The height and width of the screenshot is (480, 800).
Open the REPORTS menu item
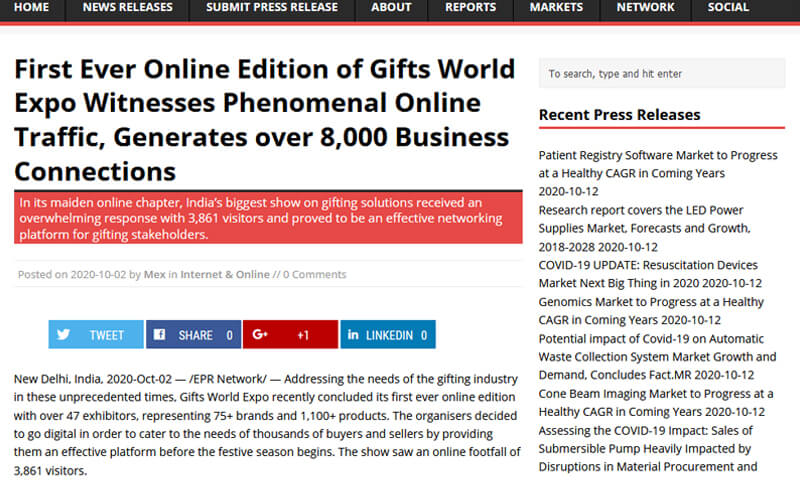470,8
